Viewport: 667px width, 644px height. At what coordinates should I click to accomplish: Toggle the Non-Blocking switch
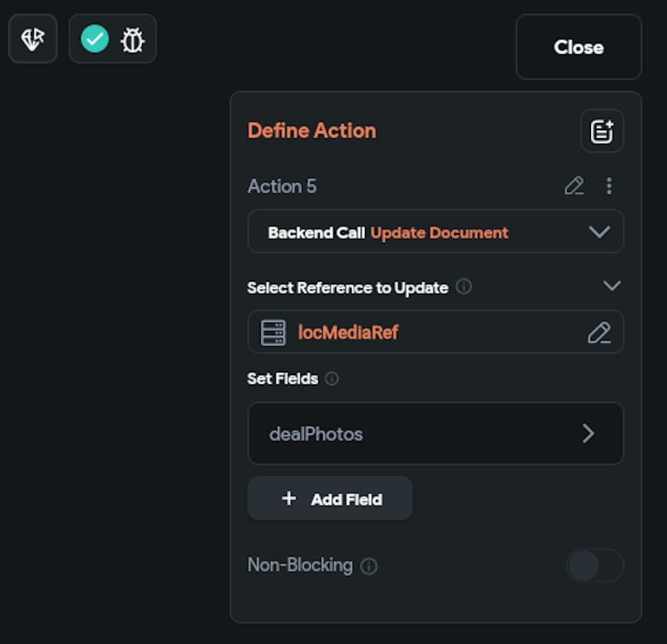[x=594, y=566]
